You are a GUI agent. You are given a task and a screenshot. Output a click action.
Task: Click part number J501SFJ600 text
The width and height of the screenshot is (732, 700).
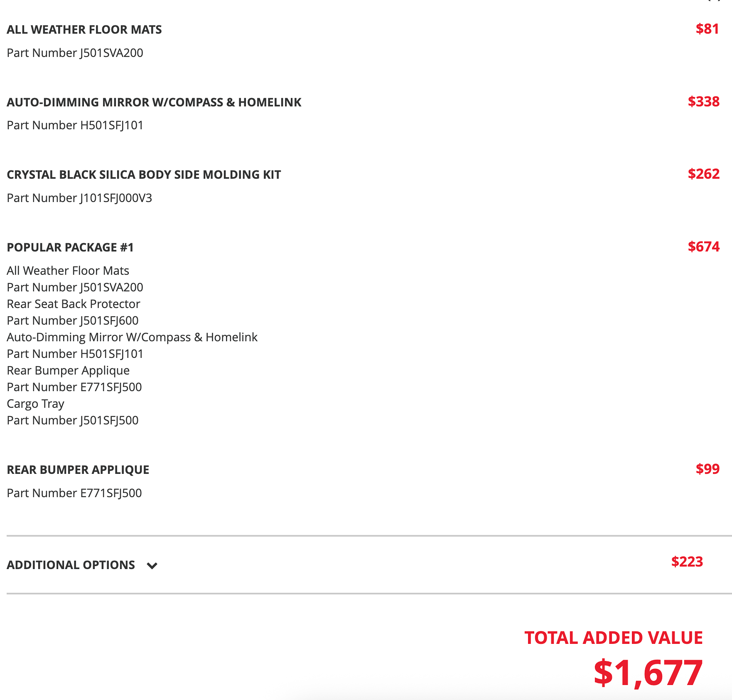tap(109, 320)
